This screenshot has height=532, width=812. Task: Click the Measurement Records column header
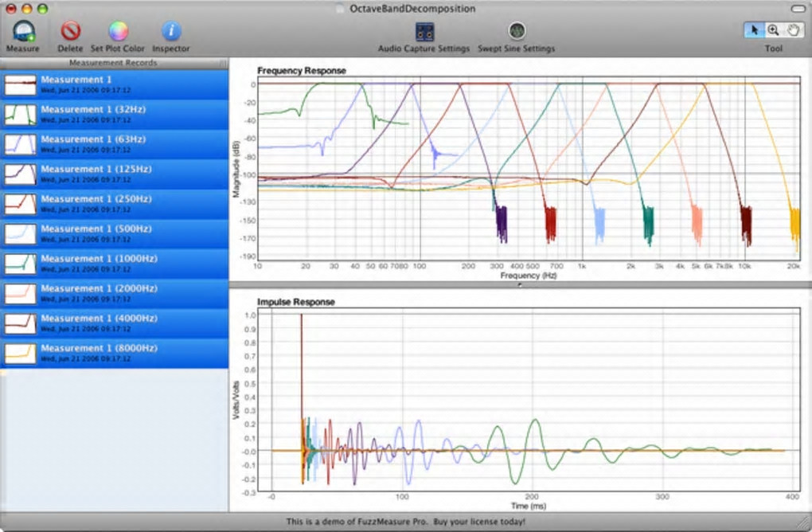pos(112,63)
